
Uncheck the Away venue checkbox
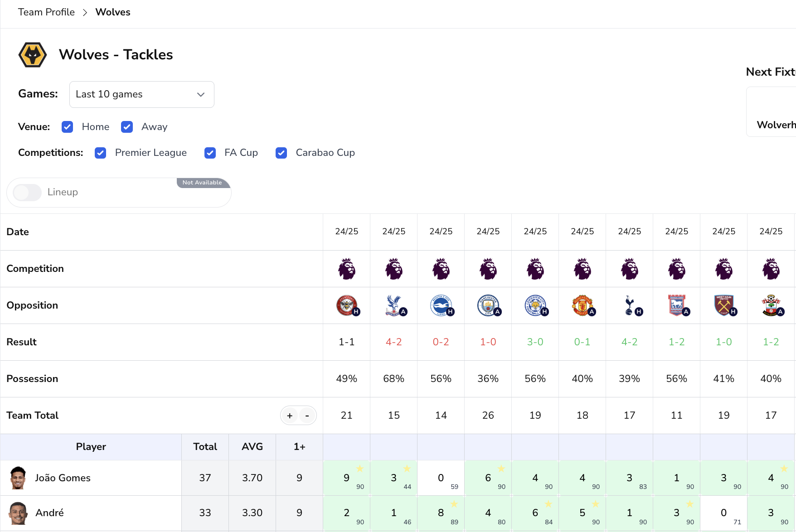[127, 127]
